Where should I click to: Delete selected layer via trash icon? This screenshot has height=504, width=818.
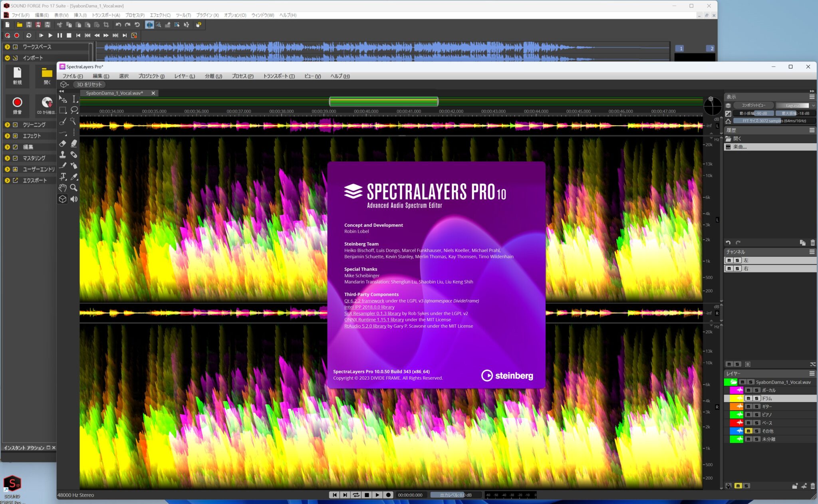click(812, 486)
